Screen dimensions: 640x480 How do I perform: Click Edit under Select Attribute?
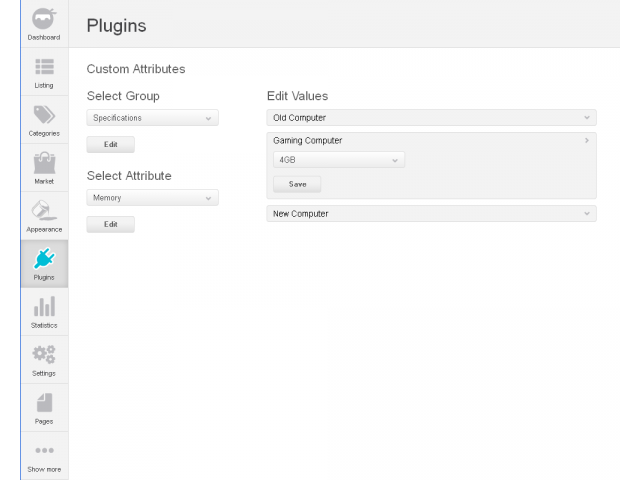point(110,225)
